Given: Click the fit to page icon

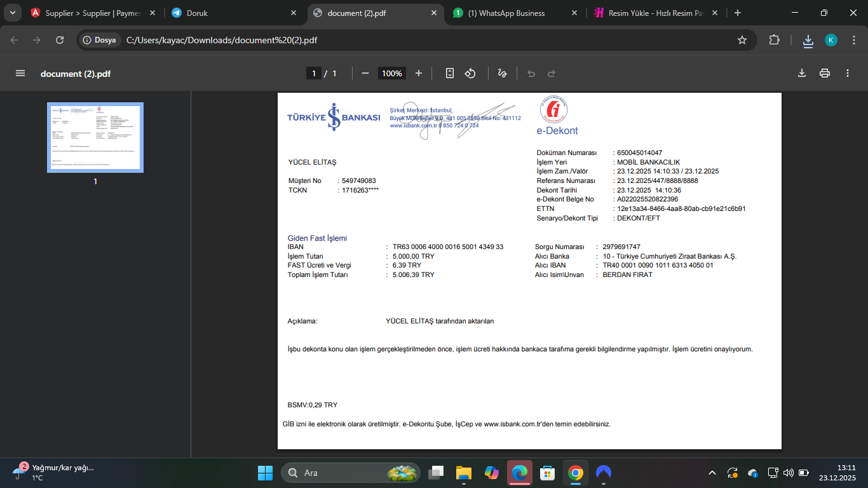Looking at the screenshot, I should 450,73.
